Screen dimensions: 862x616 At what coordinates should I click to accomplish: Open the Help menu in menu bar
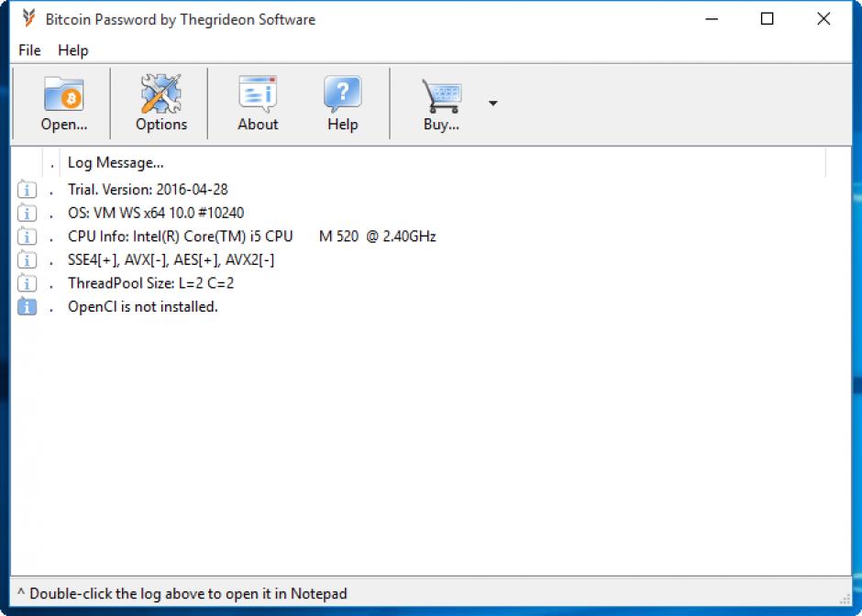tap(73, 50)
